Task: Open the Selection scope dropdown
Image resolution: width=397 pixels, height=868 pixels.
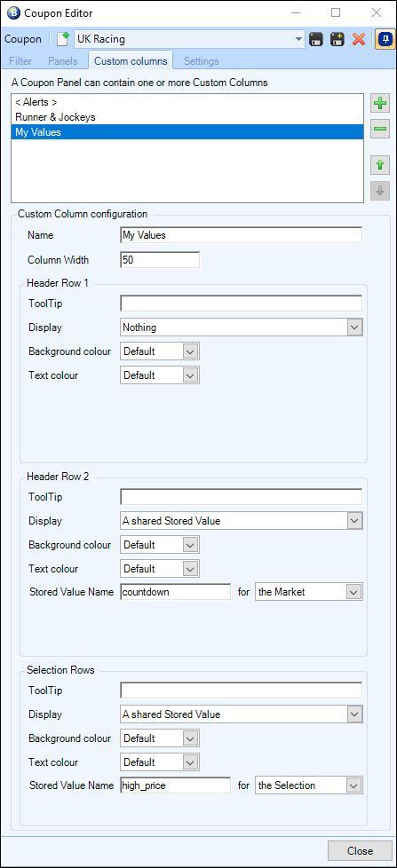Action: [x=308, y=785]
